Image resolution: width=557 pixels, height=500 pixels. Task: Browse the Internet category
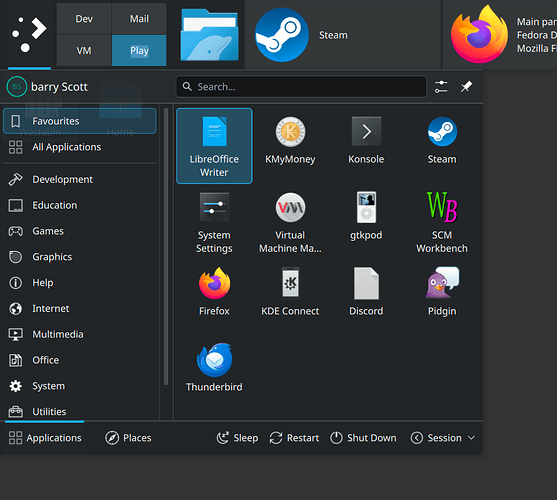click(80, 309)
